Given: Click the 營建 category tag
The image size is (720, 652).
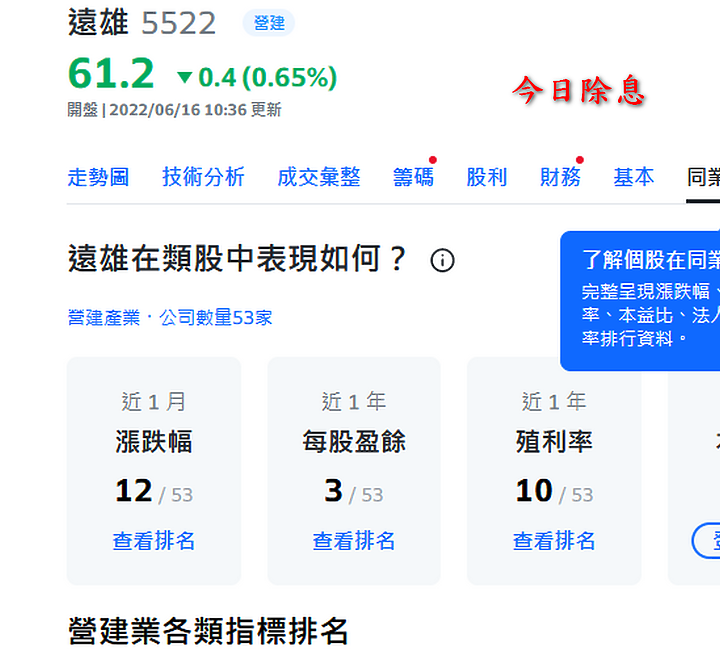Looking at the screenshot, I should click(269, 22).
